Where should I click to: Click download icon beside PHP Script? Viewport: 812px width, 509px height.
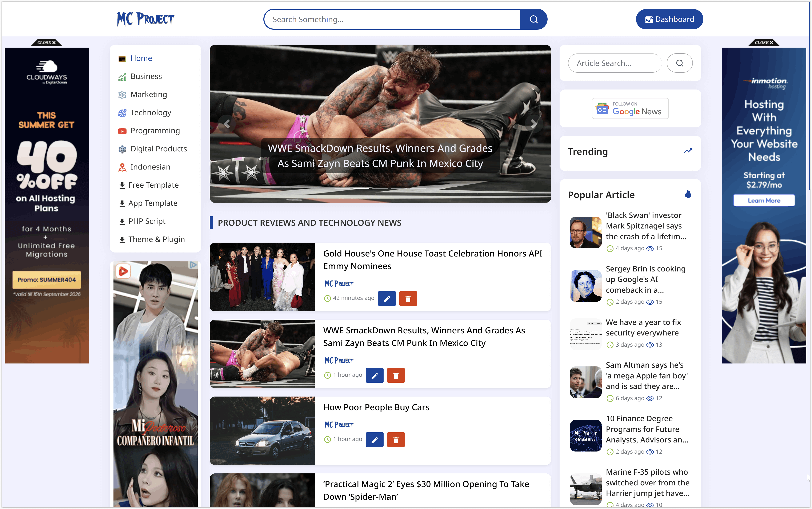(x=122, y=222)
